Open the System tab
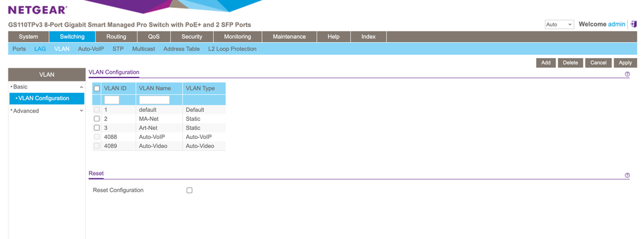 [28, 37]
